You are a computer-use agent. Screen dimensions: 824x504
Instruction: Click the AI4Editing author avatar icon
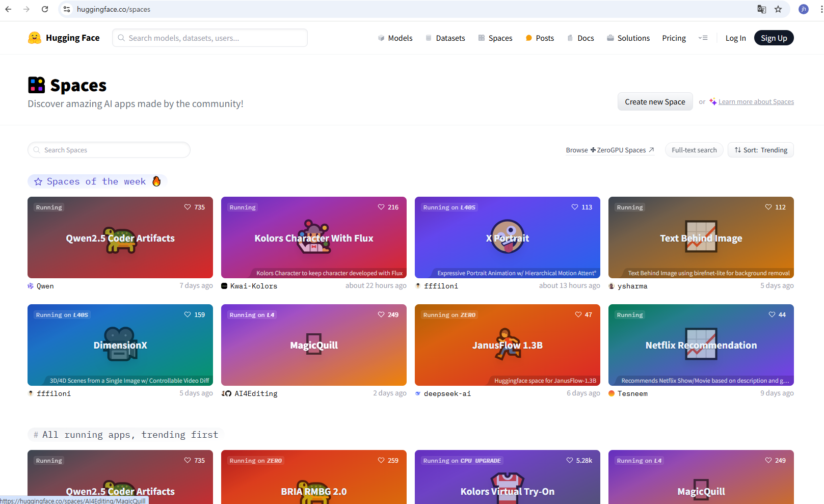point(226,393)
